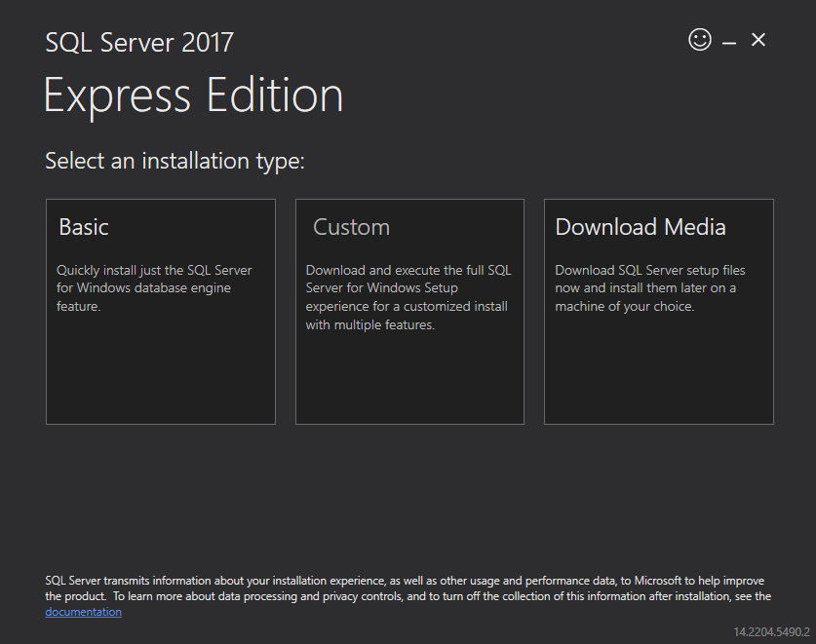Viewport: 816px width, 644px height.
Task: Select the Basic heading inside its tile
Action: point(83,226)
